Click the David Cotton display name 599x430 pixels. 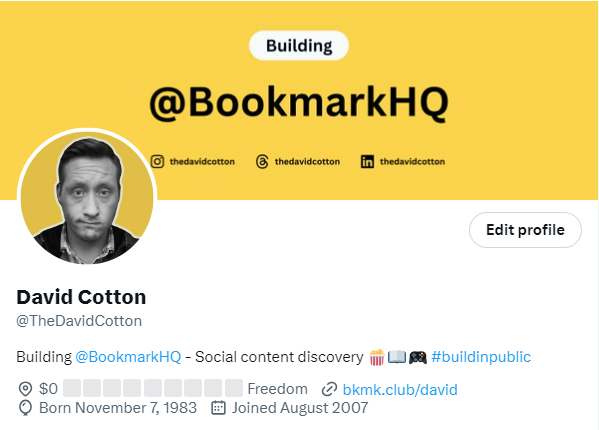coord(81,297)
